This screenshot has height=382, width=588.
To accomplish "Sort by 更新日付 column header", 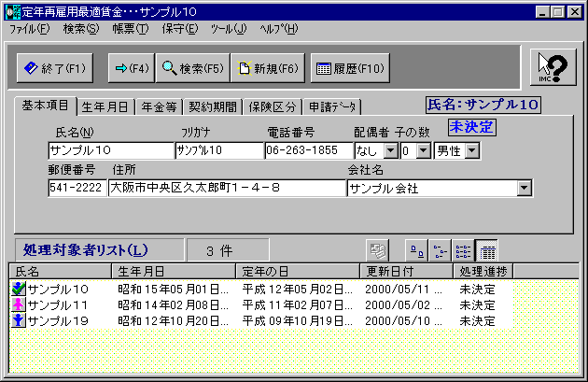I will point(407,271).
